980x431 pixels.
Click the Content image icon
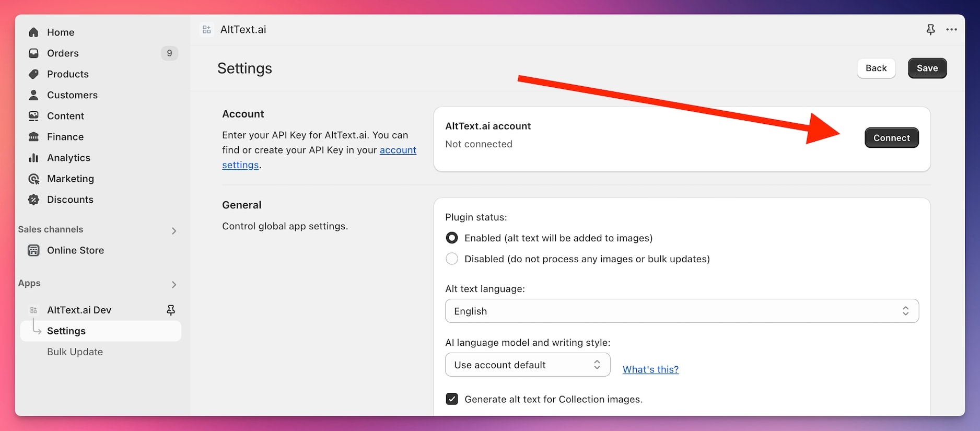coord(33,116)
